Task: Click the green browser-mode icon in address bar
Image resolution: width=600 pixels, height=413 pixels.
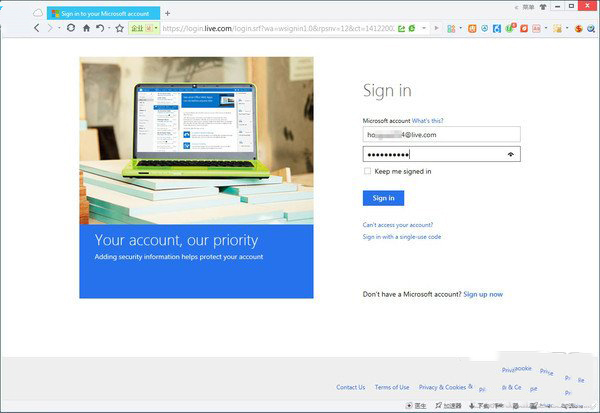Action: (412, 28)
